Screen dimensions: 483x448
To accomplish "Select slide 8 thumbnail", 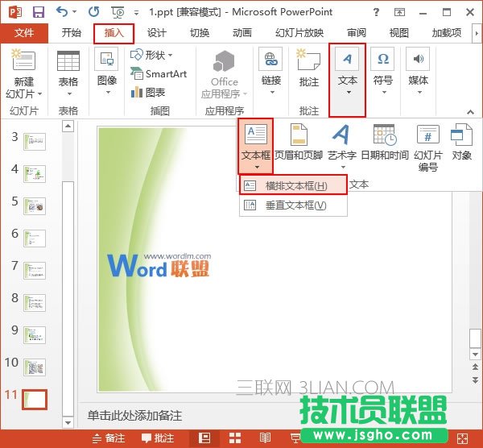I will pyautogui.click(x=35, y=303).
